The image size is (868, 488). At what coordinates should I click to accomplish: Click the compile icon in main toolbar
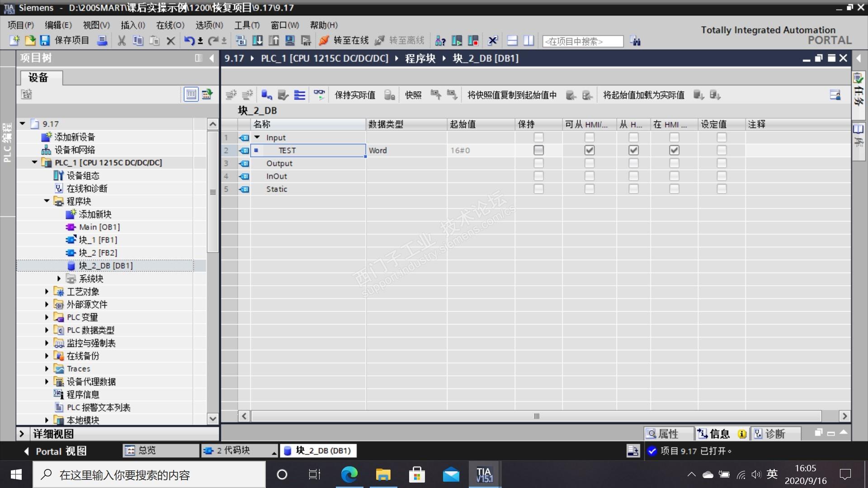241,41
